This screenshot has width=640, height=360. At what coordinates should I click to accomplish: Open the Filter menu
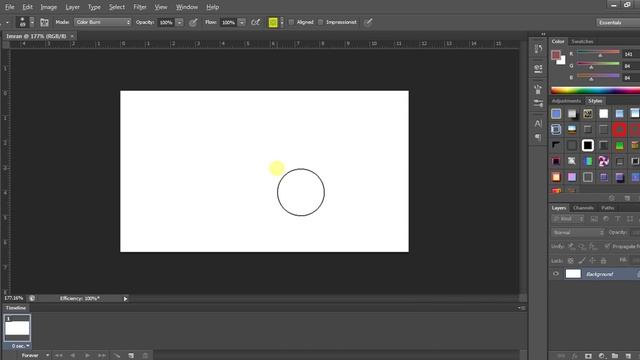tap(140, 7)
